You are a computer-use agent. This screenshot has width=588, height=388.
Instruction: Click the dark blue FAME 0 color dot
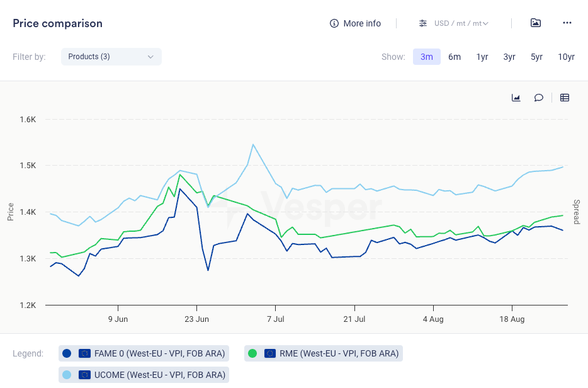coord(67,353)
